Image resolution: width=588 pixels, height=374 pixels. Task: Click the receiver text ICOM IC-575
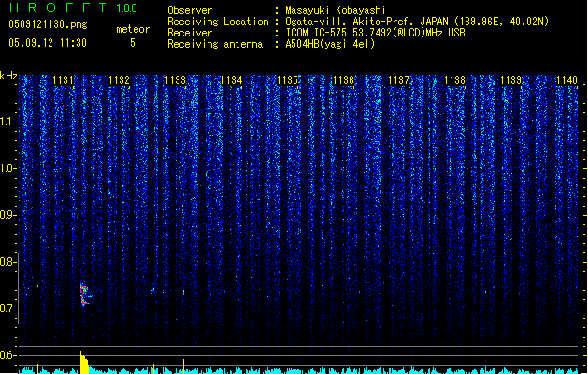click(317, 33)
